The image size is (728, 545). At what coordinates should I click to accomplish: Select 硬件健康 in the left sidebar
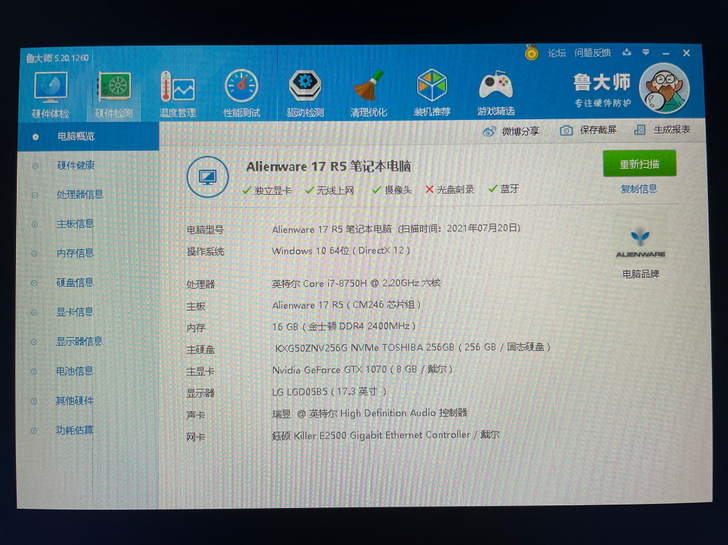pos(76,165)
